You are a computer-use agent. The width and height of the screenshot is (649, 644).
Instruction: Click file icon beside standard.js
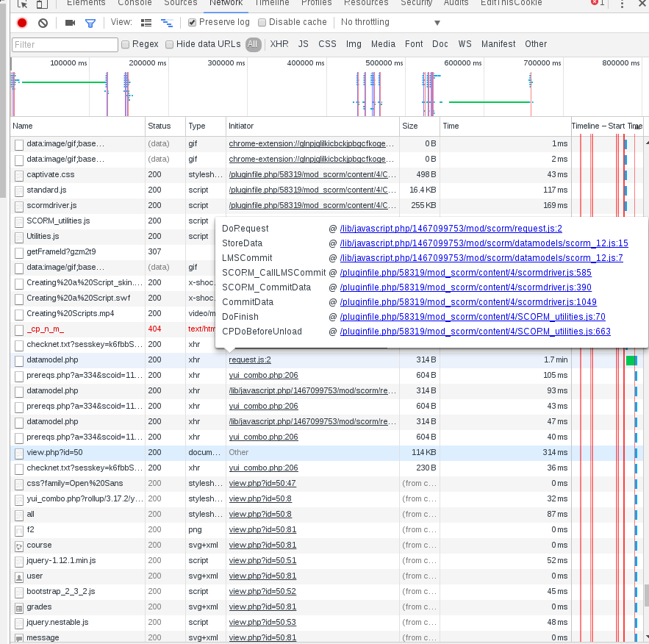[x=18, y=191]
